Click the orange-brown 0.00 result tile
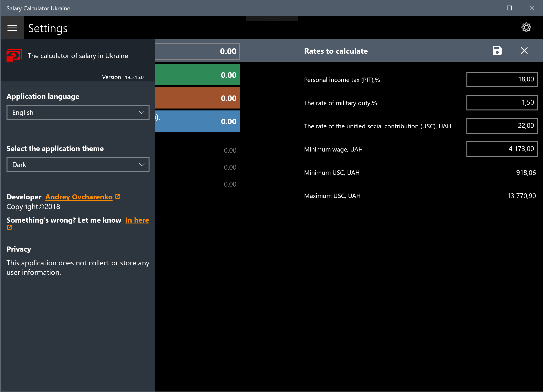Screen dimensions: 543x392 click(x=198, y=98)
